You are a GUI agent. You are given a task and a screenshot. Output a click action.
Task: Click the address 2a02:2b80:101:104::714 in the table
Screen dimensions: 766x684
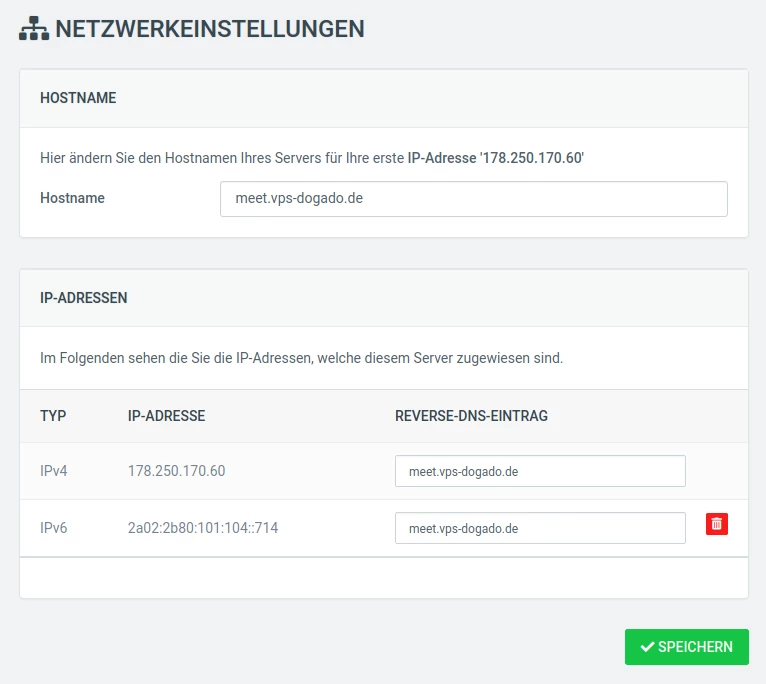point(203,528)
